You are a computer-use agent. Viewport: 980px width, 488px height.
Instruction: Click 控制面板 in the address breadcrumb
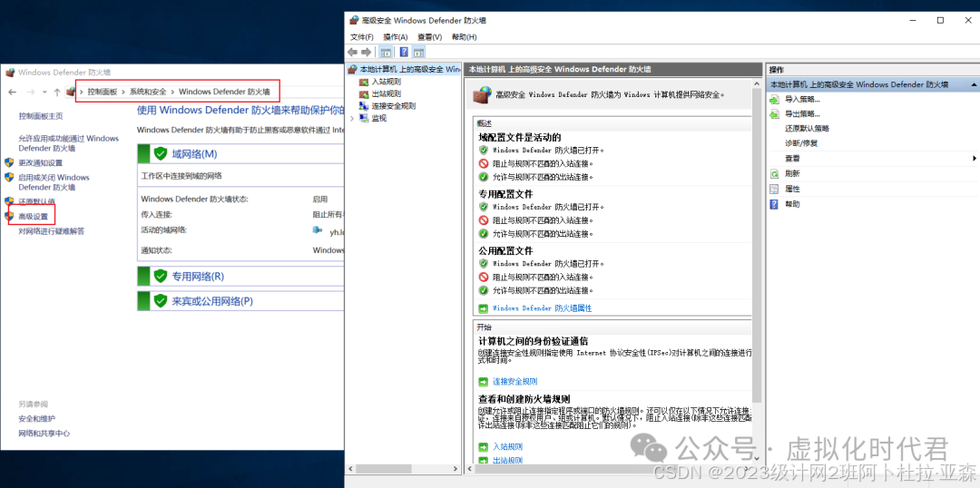click(x=103, y=92)
